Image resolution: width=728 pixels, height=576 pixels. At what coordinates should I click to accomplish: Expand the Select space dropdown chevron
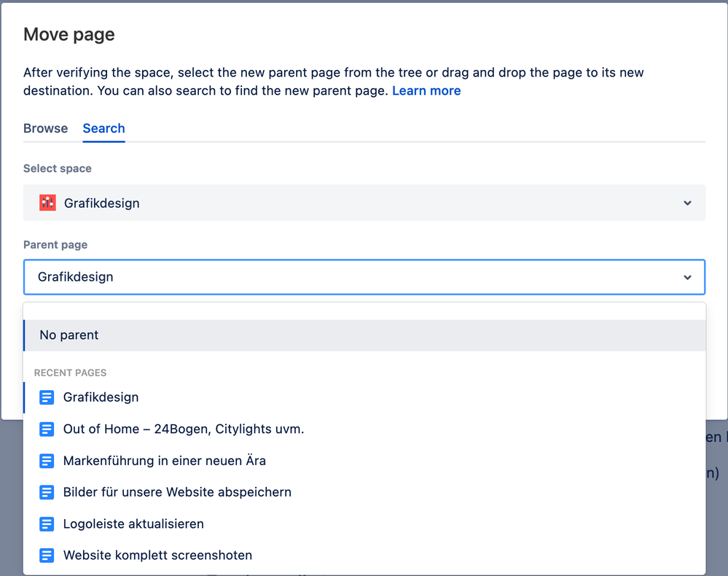click(x=687, y=203)
